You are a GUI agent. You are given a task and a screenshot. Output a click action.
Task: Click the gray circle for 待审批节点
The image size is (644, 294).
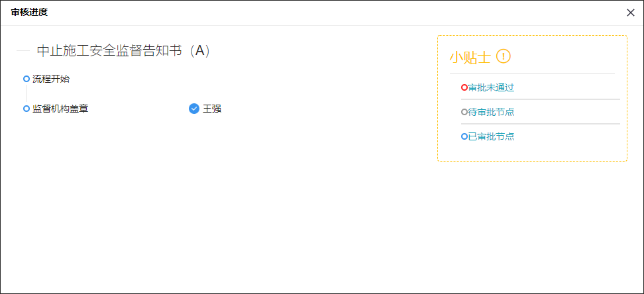click(464, 112)
